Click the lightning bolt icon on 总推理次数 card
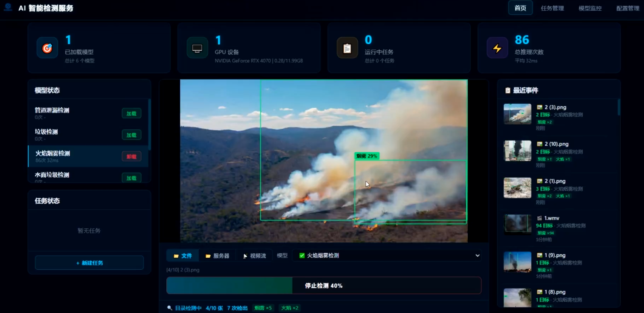Image resolution: width=644 pixels, height=313 pixels. pyautogui.click(x=497, y=48)
